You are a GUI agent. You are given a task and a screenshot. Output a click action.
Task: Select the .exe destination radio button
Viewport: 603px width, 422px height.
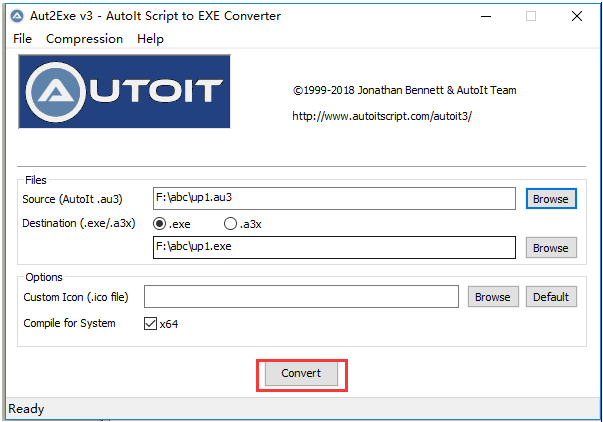click(160, 224)
